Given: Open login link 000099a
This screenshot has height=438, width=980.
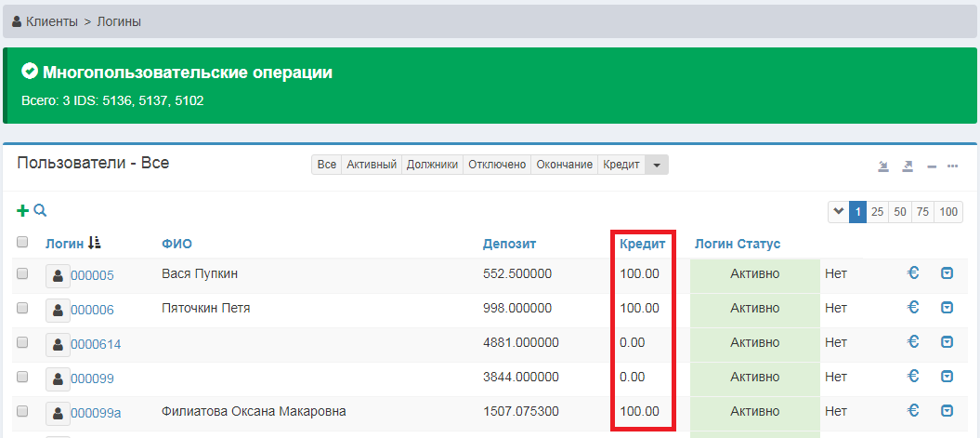Looking at the screenshot, I should pos(96,413).
